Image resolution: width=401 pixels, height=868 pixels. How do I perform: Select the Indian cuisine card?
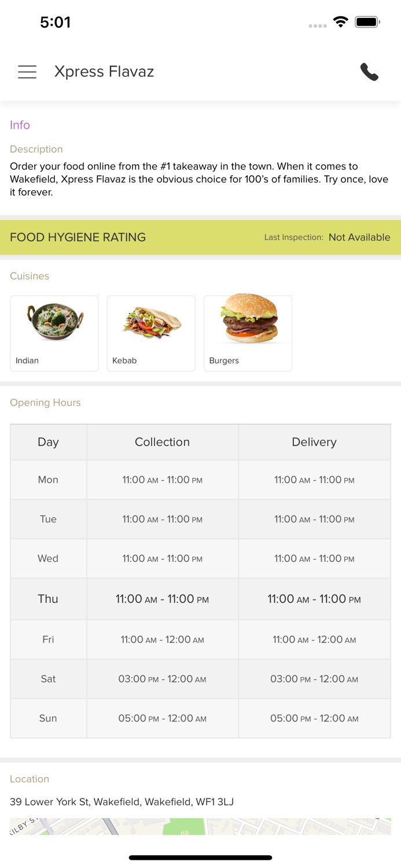point(54,333)
